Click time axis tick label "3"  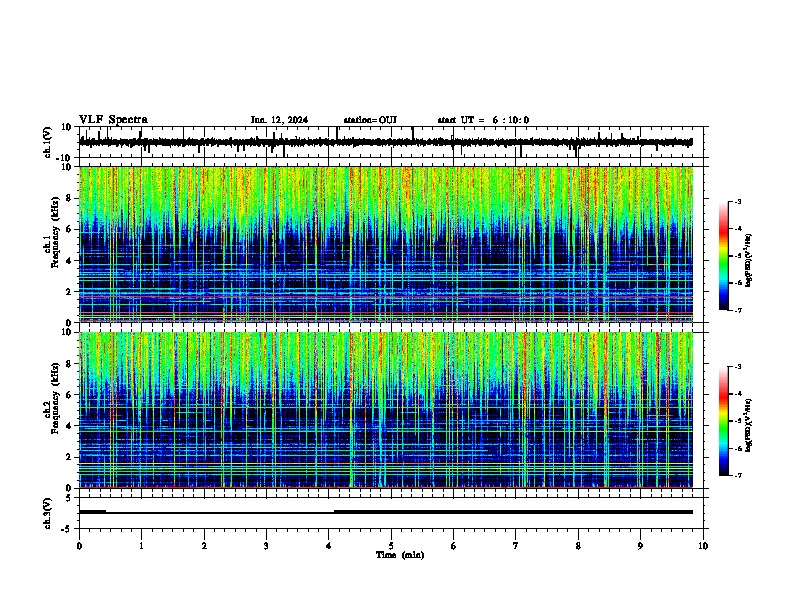(266, 546)
